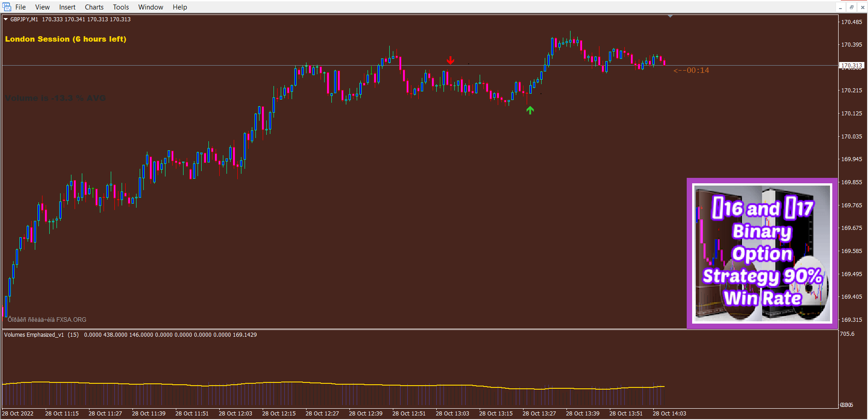Click the MetaTrader chart window icon
This screenshot has height=420, width=868.
(x=7, y=7)
